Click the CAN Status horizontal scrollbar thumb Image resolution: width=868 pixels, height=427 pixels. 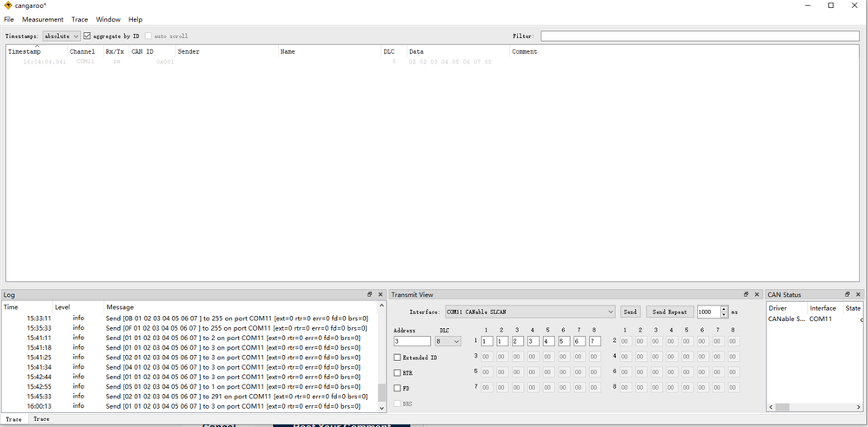[782, 407]
